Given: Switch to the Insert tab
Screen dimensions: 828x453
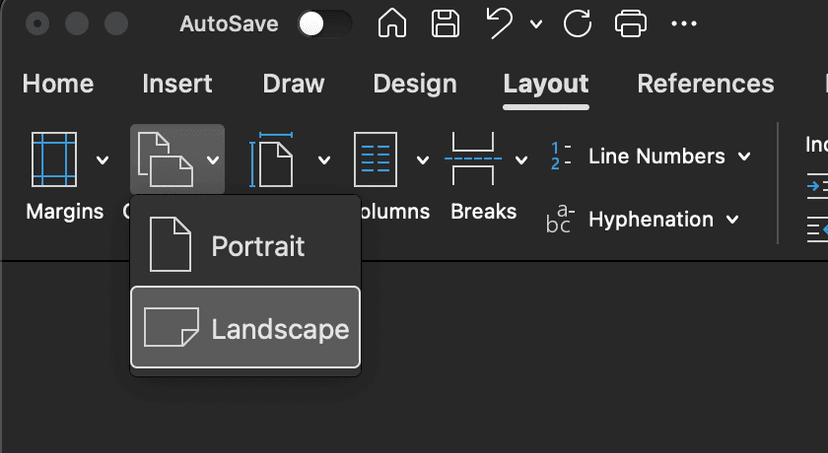Looking at the screenshot, I should (178, 84).
